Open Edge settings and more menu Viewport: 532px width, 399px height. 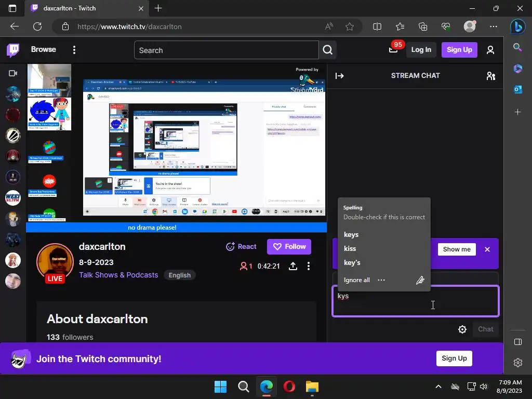(x=494, y=26)
